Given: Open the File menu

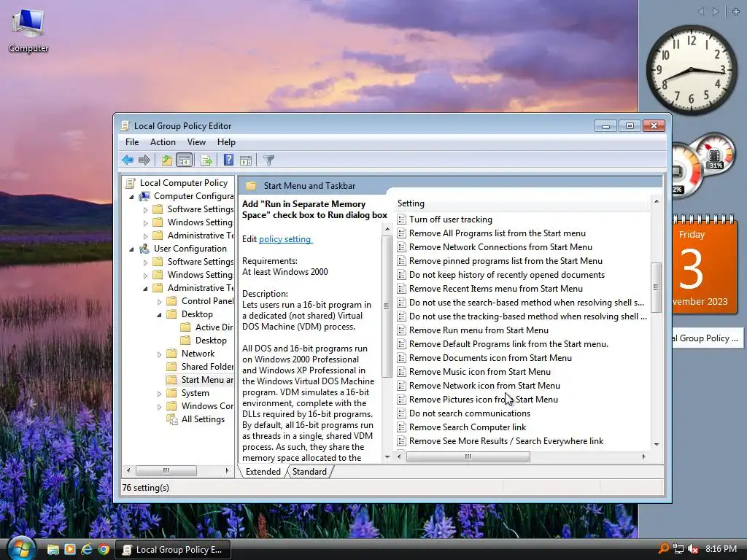Looking at the screenshot, I should [132, 142].
